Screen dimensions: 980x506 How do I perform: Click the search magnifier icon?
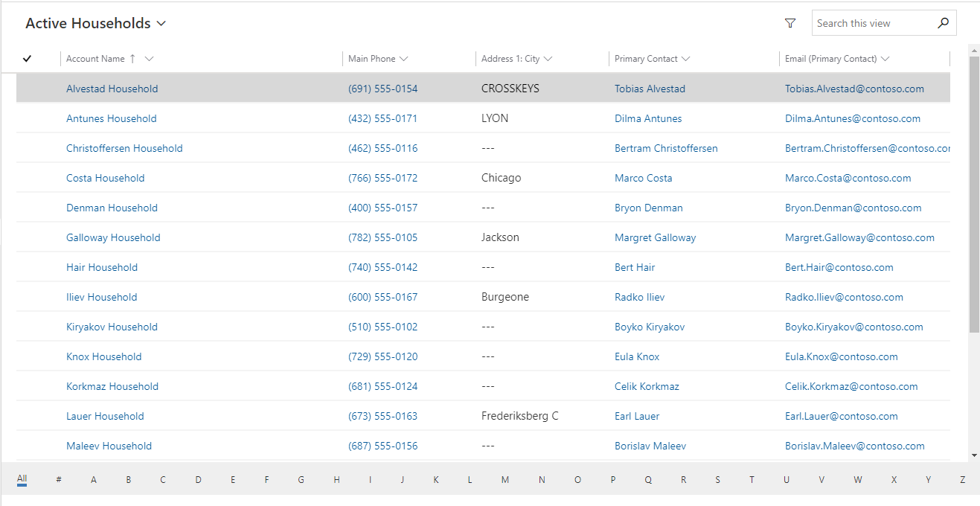coord(943,23)
